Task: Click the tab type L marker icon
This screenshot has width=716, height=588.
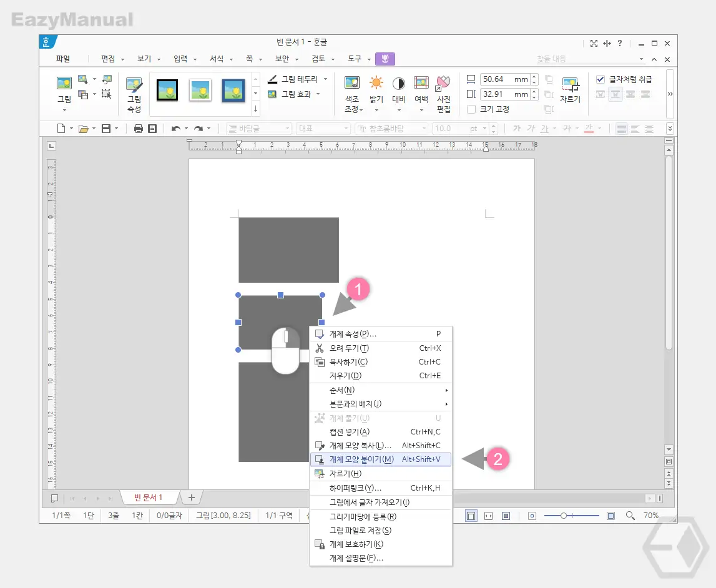Action: (52, 145)
